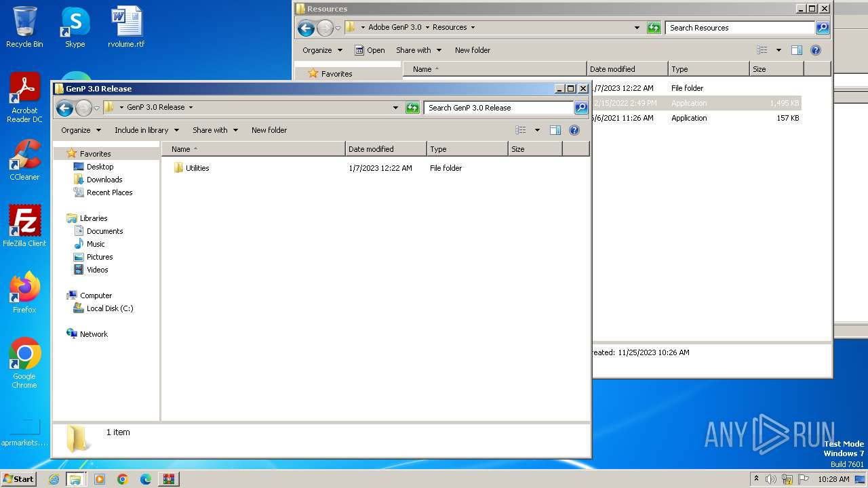Focus the Search GenP 3.0 Release field
Image resolution: width=868 pixels, height=488 pixels.
[498, 108]
